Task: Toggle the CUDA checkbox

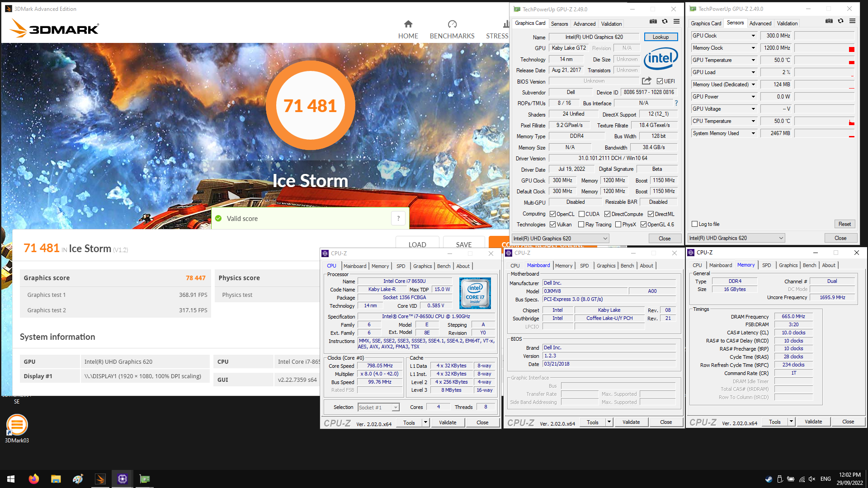Action: [x=581, y=214]
